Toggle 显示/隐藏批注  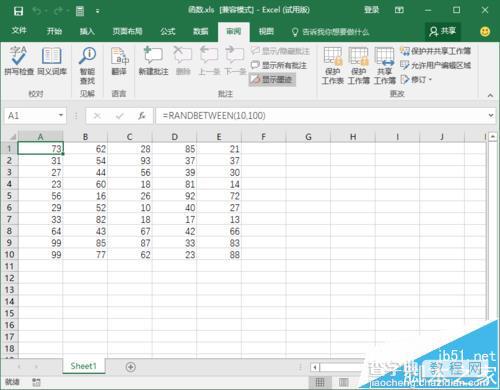click(280, 51)
